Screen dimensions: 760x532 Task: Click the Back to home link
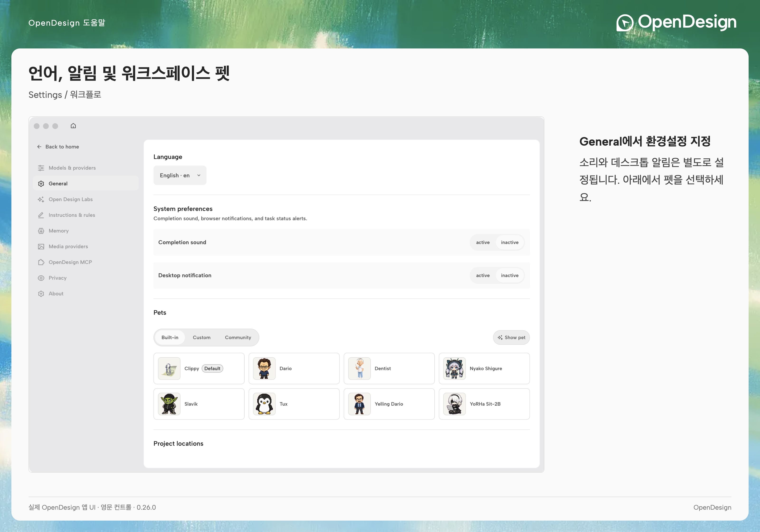pos(58,147)
